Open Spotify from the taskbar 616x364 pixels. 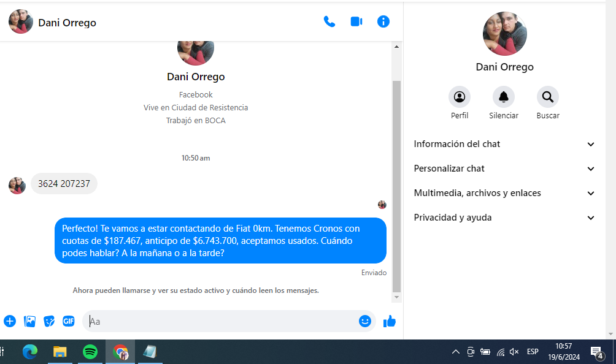pos(90,352)
